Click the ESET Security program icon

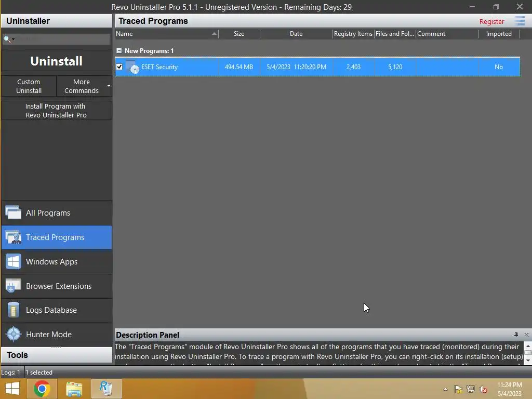[132, 67]
